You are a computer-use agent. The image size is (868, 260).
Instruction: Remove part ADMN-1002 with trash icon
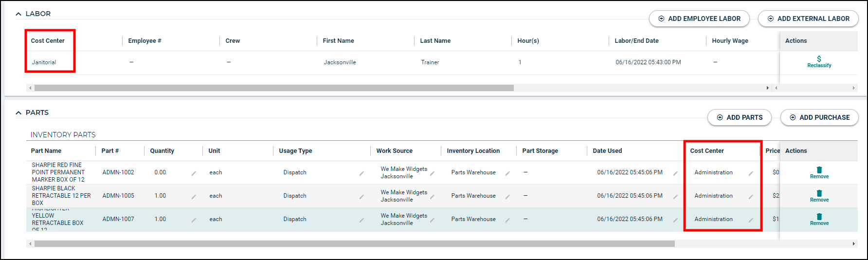(819, 172)
